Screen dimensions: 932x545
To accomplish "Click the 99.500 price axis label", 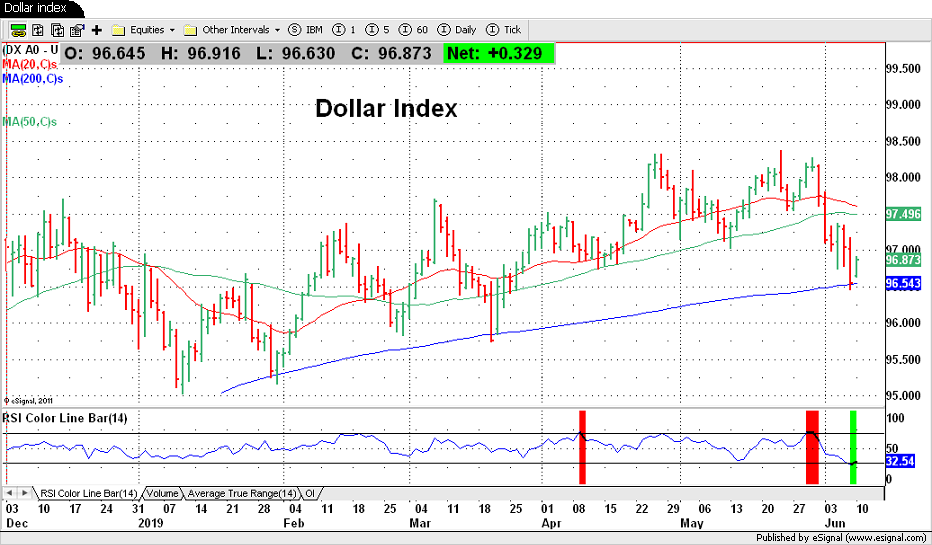I will [x=903, y=69].
